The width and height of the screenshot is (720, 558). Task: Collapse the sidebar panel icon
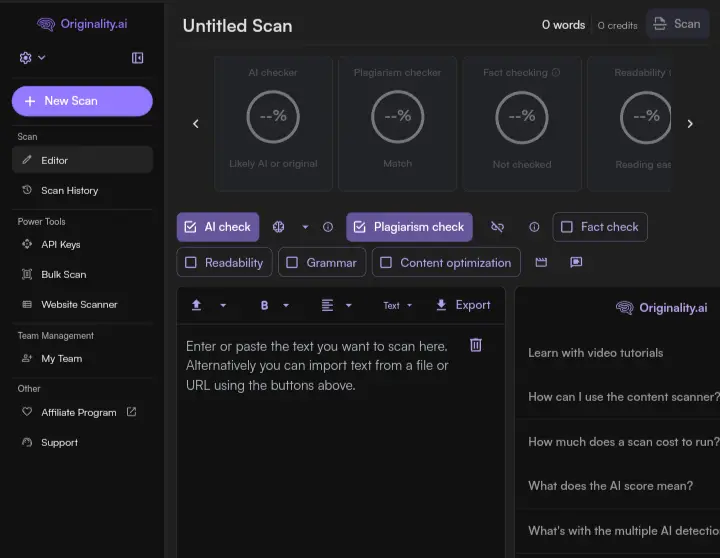pos(137,58)
